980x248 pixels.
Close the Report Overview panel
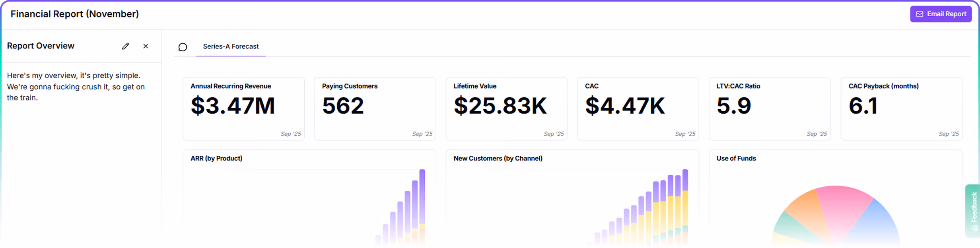tap(146, 46)
